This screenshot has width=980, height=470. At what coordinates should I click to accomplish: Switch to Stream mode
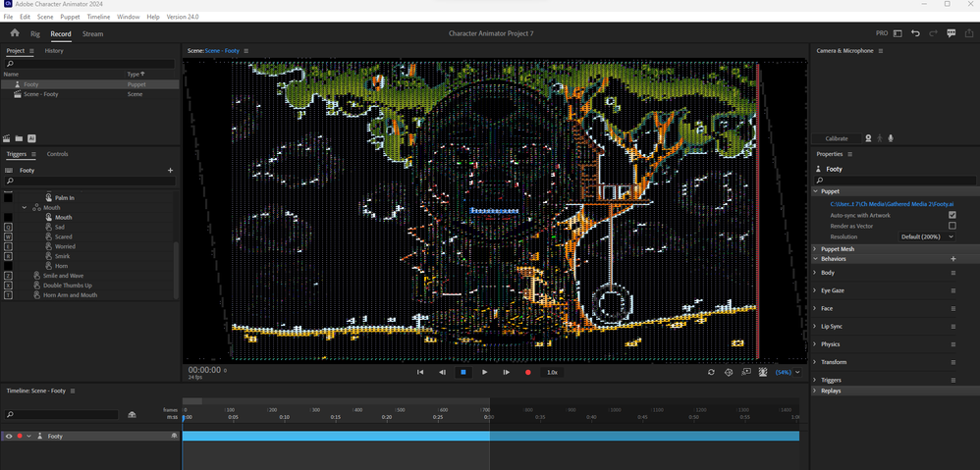click(x=93, y=33)
